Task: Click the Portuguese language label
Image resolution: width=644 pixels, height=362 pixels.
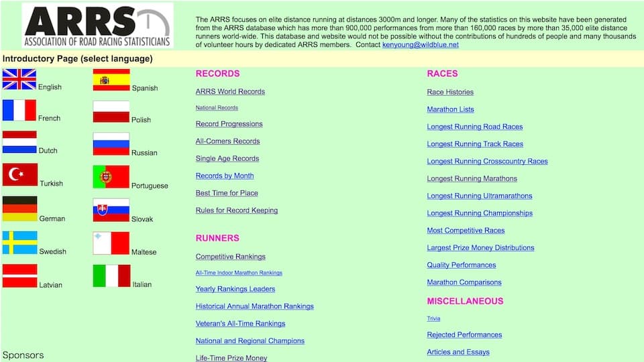Action: click(x=150, y=186)
